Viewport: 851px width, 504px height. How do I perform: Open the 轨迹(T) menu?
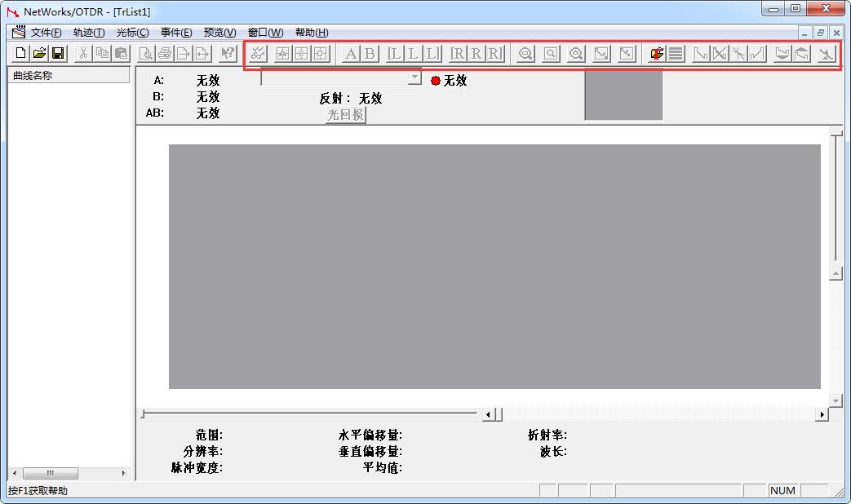pos(88,33)
